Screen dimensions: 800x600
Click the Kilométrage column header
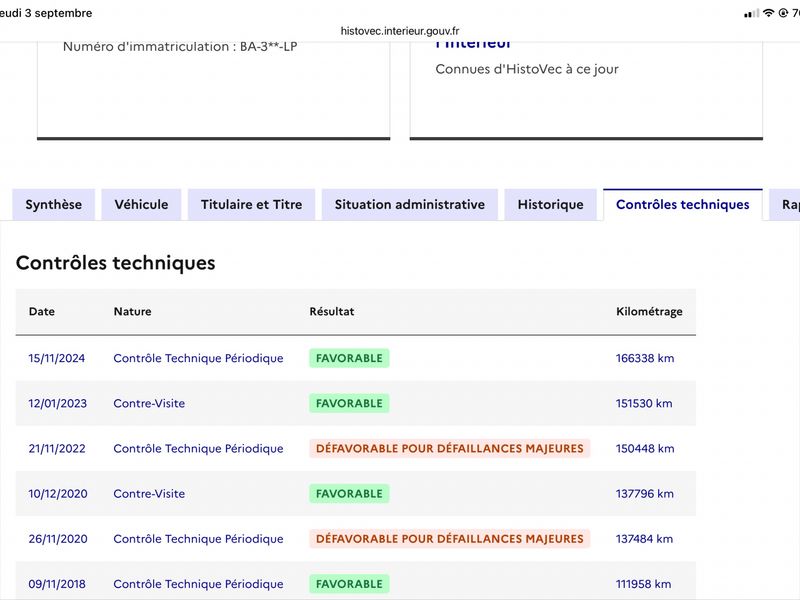pyautogui.click(x=649, y=311)
